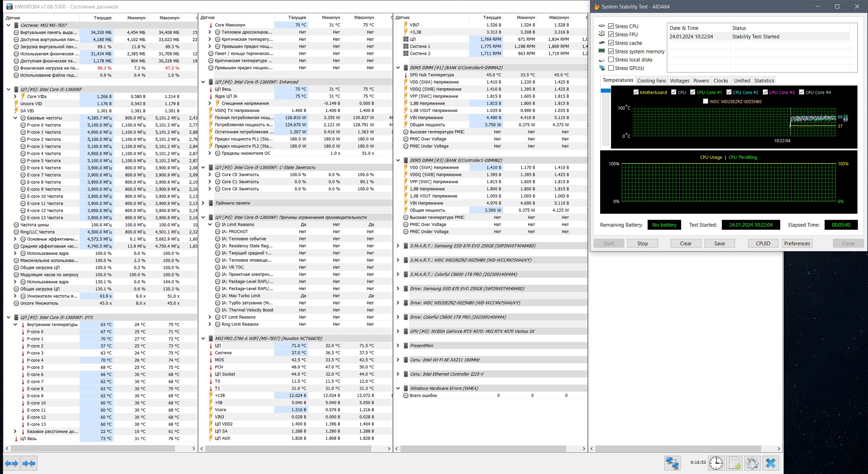Viewport: 868px width, 474px height.
Task: Open the Statistics tab
Action: point(764,81)
